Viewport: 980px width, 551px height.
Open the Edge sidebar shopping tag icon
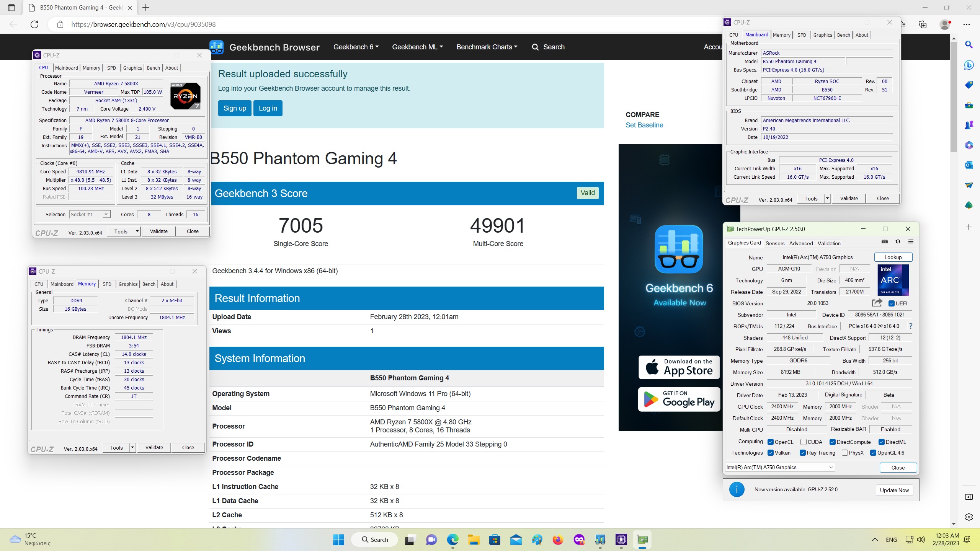pyautogui.click(x=969, y=85)
